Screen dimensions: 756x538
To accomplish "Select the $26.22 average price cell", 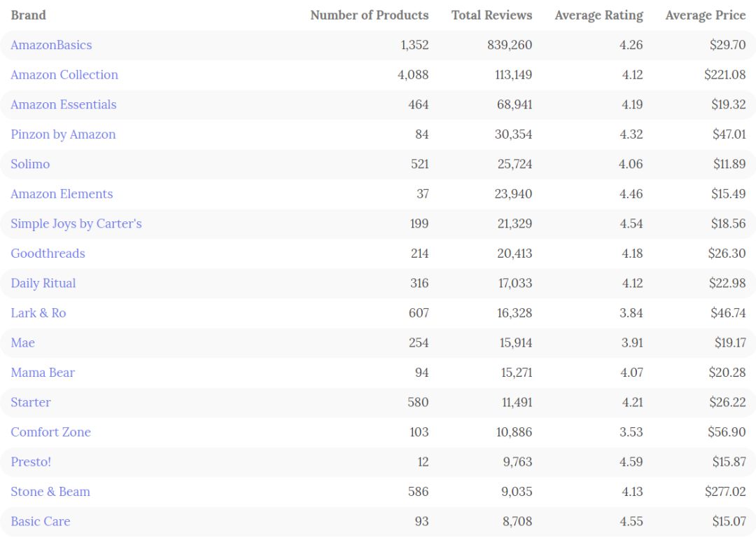I will pos(727,402).
